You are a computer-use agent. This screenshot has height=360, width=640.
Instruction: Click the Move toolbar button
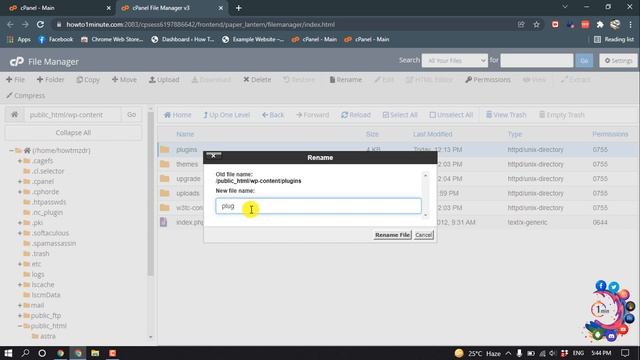124,80
